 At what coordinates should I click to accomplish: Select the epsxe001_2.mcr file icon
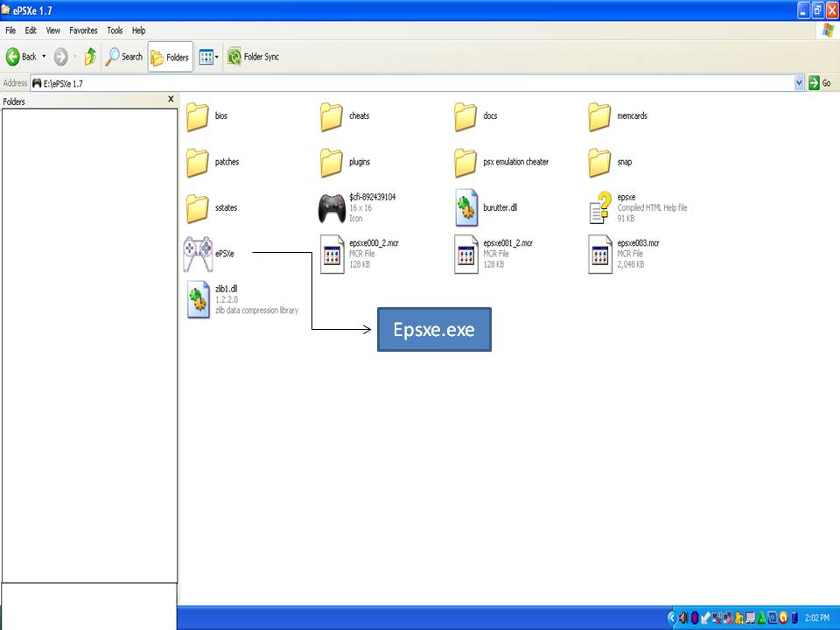point(465,254)
